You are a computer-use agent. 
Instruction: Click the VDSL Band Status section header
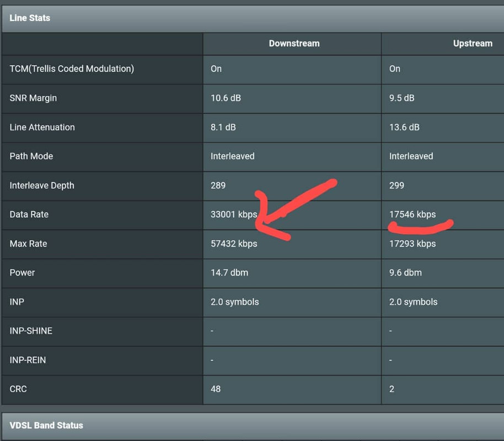[46, 425]
